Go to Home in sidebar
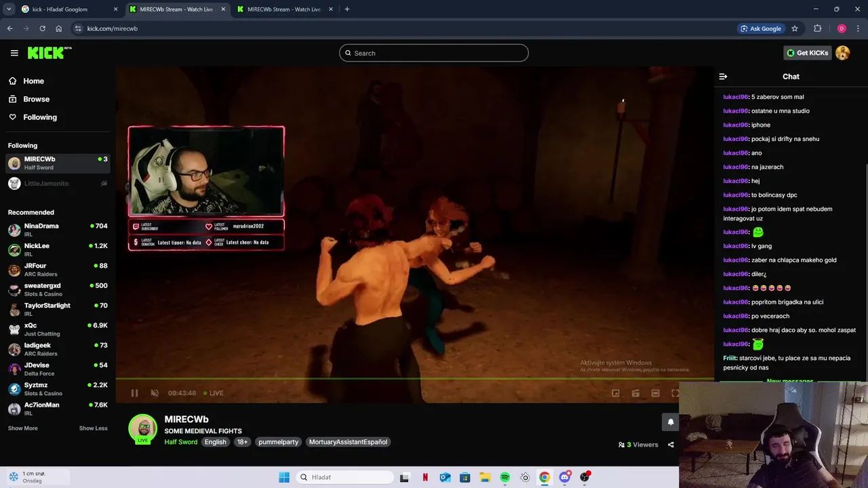Screen dimensions: 868x488 pyautogui.click(x=33, y=81)
